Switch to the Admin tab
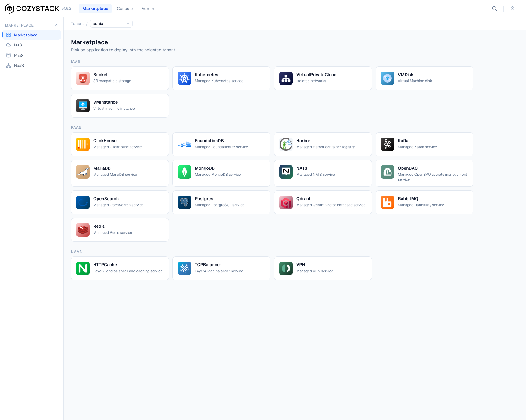The width and height of the screenshot is (526, 420). (x=148, y=9)
